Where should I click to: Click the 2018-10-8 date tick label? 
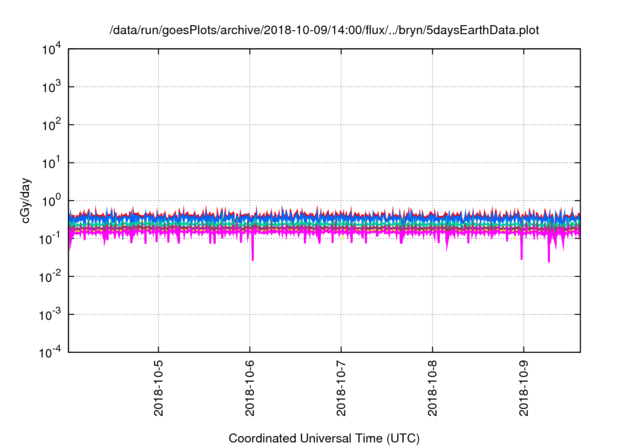point(433,388)
